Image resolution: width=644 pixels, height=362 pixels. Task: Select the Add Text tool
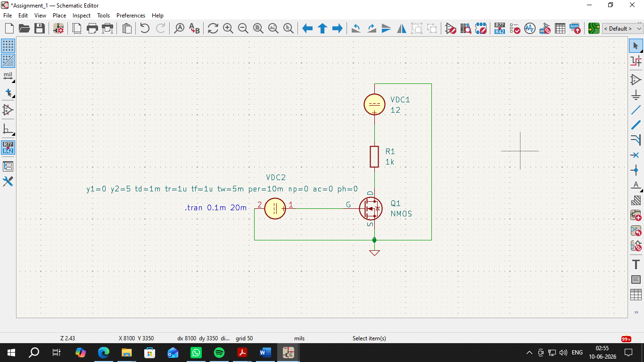636,264
